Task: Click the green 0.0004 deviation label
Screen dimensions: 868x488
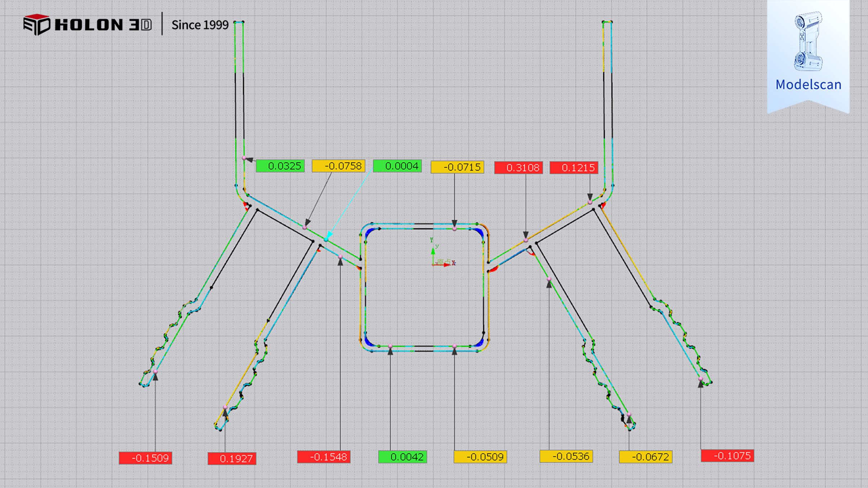Action: click(x=397, y=166)
